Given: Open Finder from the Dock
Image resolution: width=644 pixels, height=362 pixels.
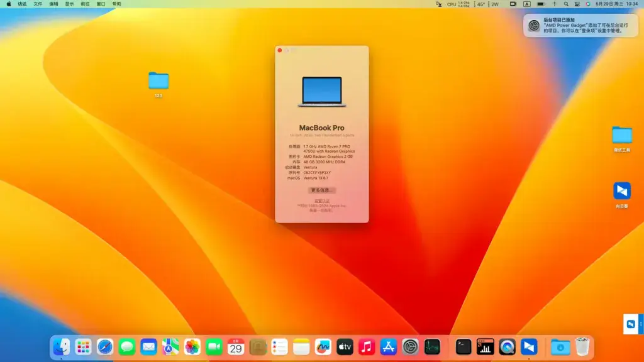Looking at the screenshot, I should pos(61,347).
